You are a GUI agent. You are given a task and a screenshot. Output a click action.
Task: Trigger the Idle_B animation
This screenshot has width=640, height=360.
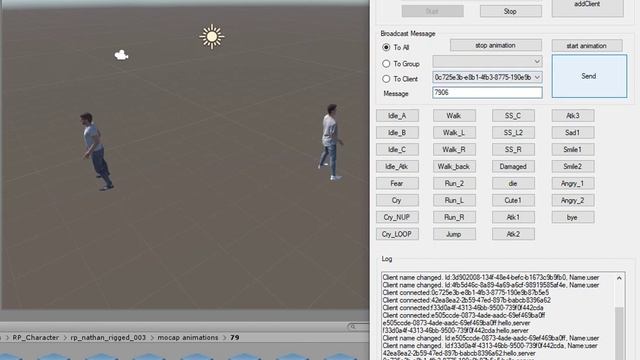tap(397, 133)
